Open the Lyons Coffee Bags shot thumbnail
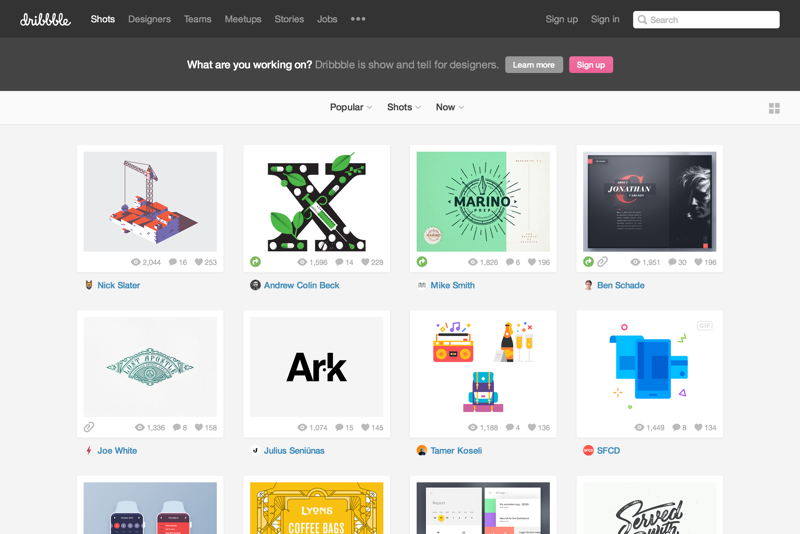This screenshot has height=534, width=800. pos(316,508)
